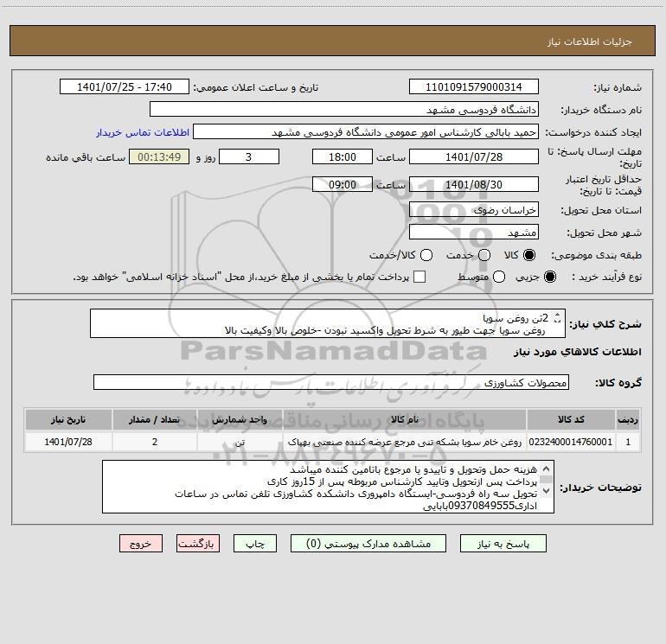The image size is (666, 644).
Task: Click the ایجاد کننده درخواست field
Action: (366, 131)
